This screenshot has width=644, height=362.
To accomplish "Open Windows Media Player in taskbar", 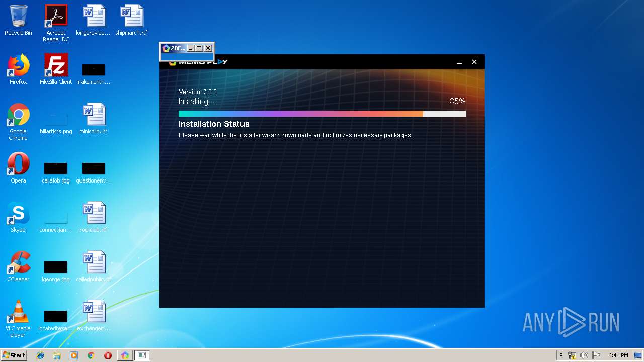I will point(74,355).
